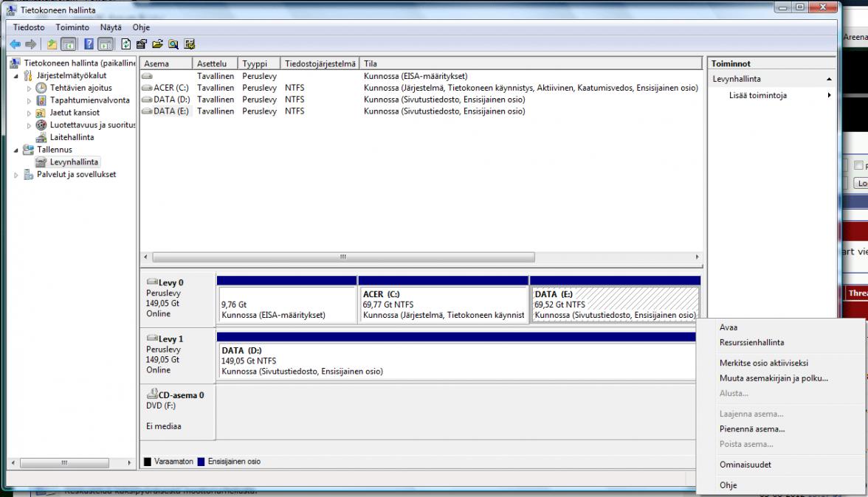This screenshot has height=497, width=868.
Task: Select the ACER (C:) drive icon in list
Action: pyautogui.click(x=148, y=88)
